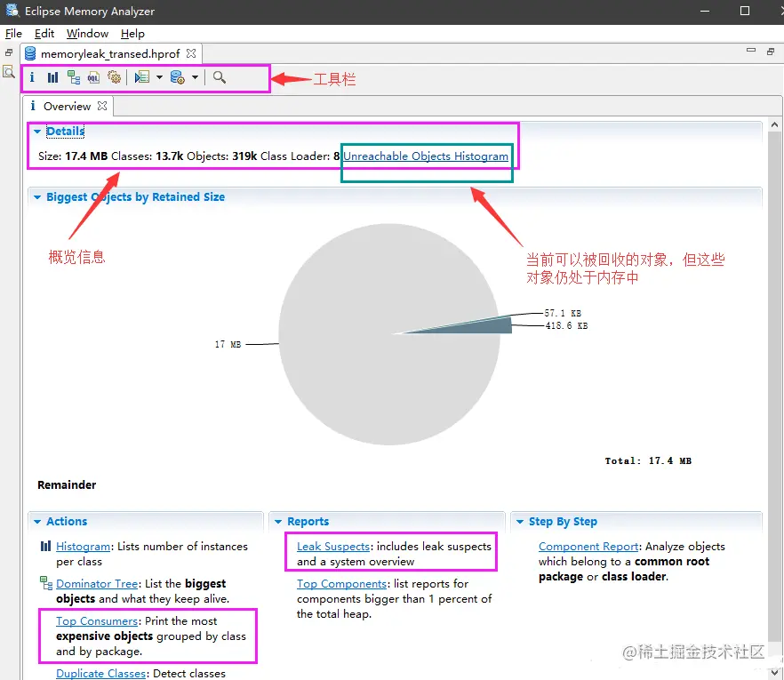The height and width of the screenshot is (680, 784).
Task: Click the 57.1 KB pie label
Action: (563, 313)
